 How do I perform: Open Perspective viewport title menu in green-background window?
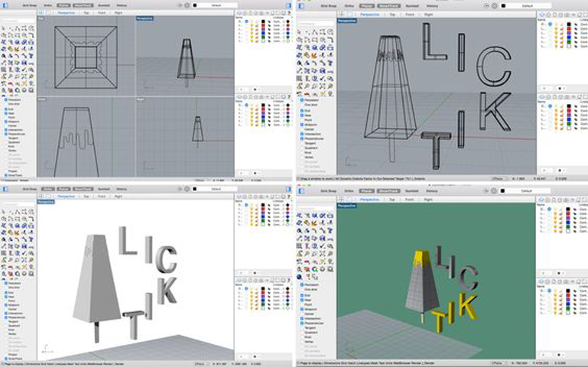coord(347,206)
